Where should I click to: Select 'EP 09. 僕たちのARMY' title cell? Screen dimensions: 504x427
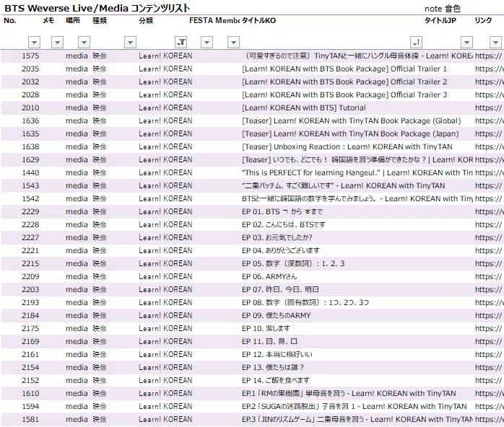[277, 316]
